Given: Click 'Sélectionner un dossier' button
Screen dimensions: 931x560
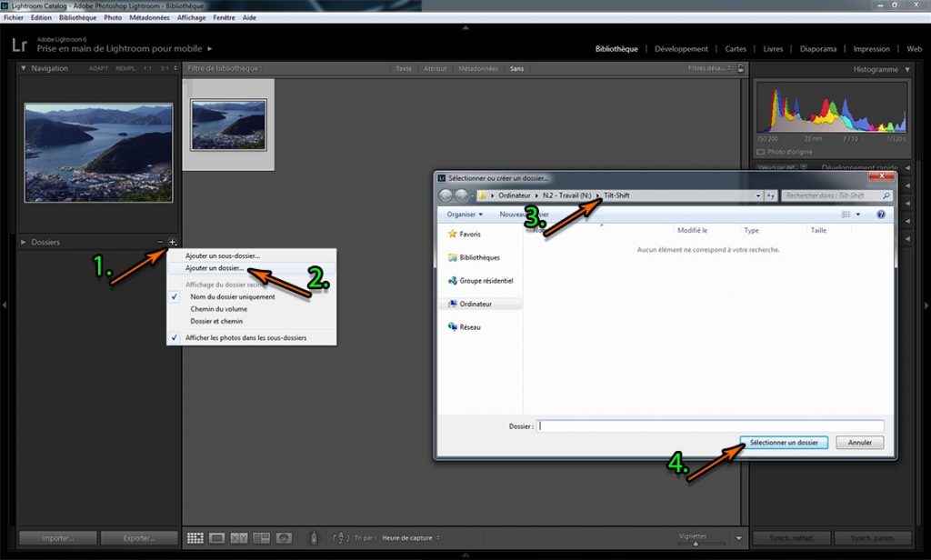Looking at the screenshot, I should pyautogui.click(x=784, y=443).
